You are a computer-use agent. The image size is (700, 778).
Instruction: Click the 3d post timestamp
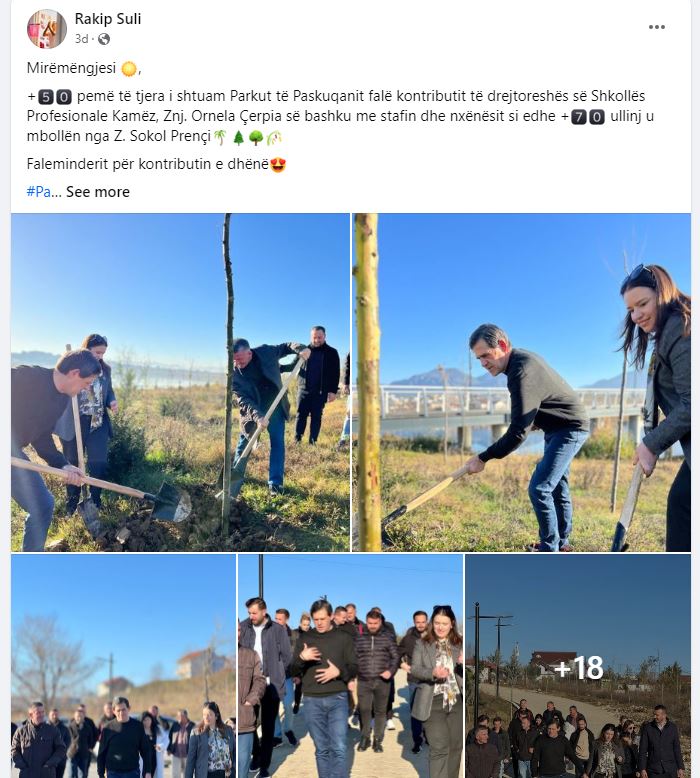(x=81, y=39)
